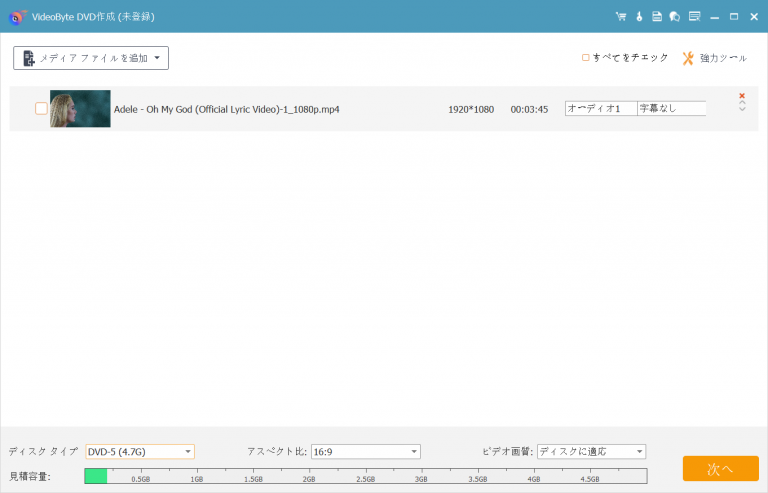Click the estimated capacity bar
This screenshot has height=493, width=768.
coord(365,476)
